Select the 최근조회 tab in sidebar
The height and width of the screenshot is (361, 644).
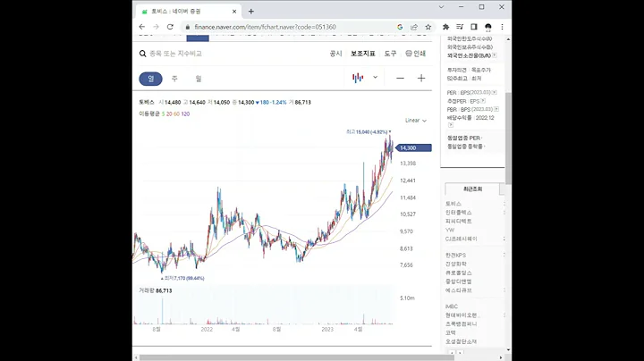pyautogui.click(x=473, y=189)
